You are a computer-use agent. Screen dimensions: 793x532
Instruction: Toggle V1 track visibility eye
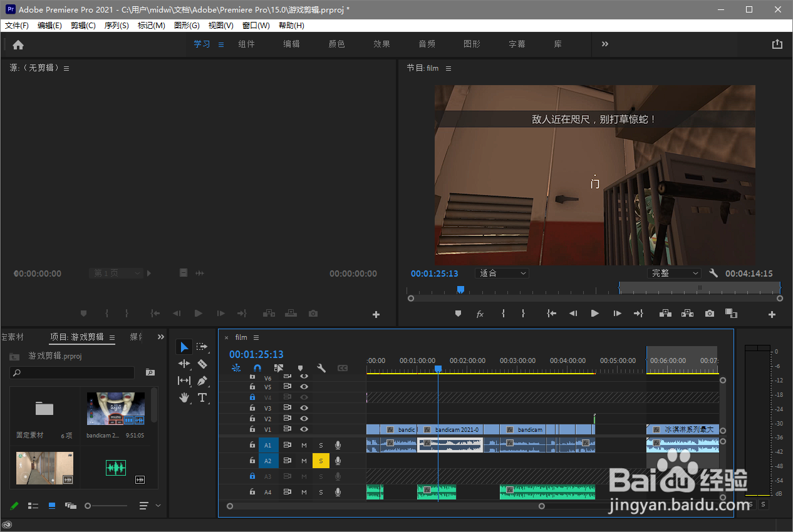(304, 429)
